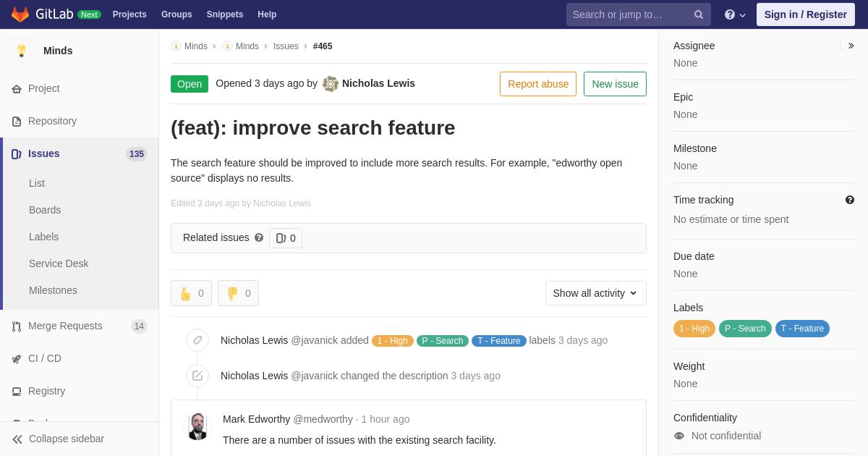The width and height of the screenshot is (868, 456).
Task: Click the issue title text
Action: point(313,128)
